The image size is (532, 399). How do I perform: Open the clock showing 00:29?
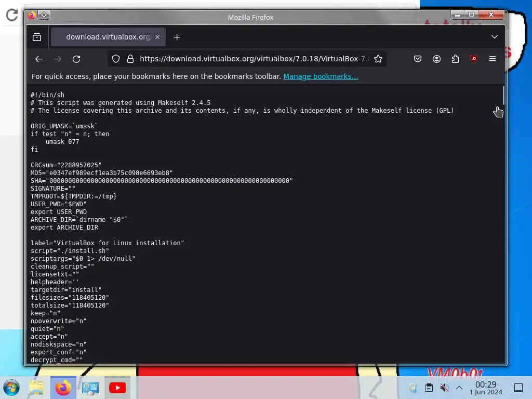(486, 388)
